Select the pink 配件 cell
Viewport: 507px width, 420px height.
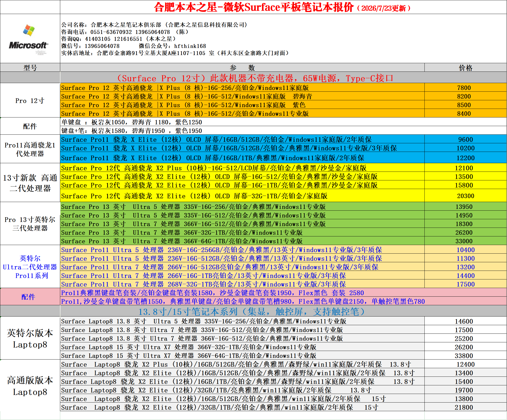click(30, 297)
